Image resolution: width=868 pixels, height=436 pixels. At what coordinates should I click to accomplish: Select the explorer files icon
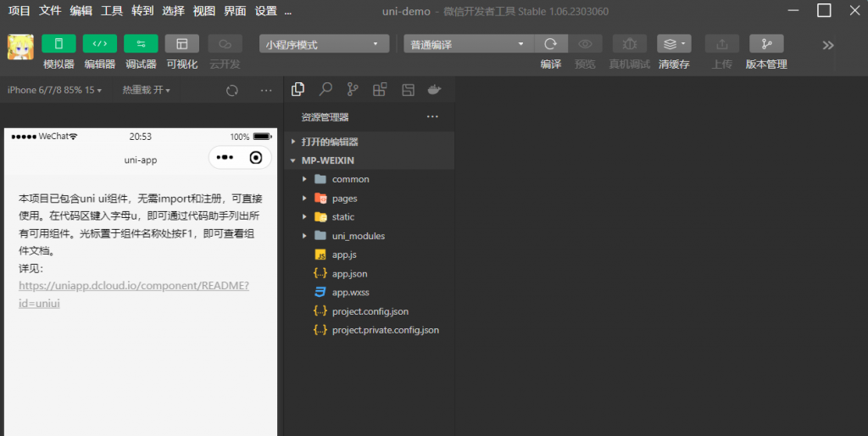pos(298,89)
